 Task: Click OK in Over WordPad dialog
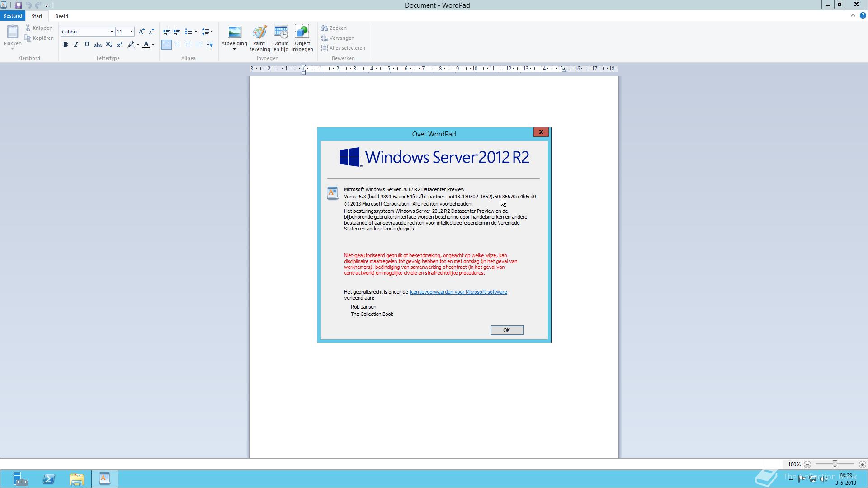tap(507, 330)
